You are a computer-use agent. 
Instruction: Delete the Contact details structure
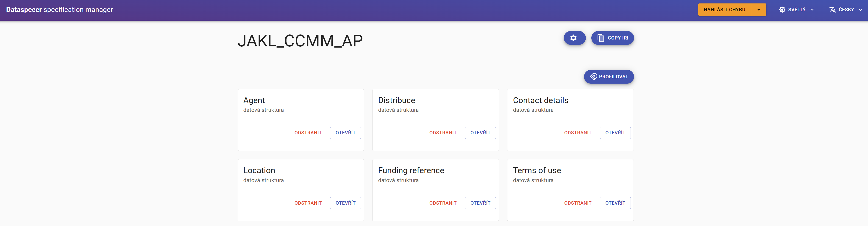click(x=577, y=133)
